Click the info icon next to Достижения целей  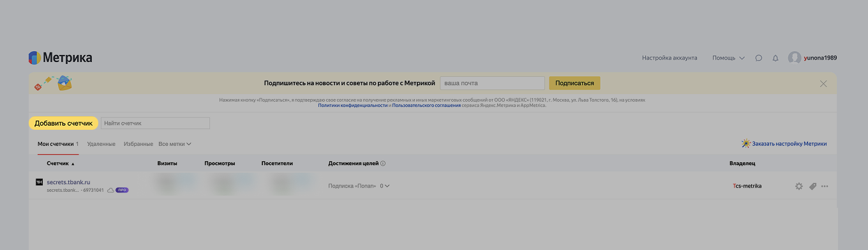383,163
